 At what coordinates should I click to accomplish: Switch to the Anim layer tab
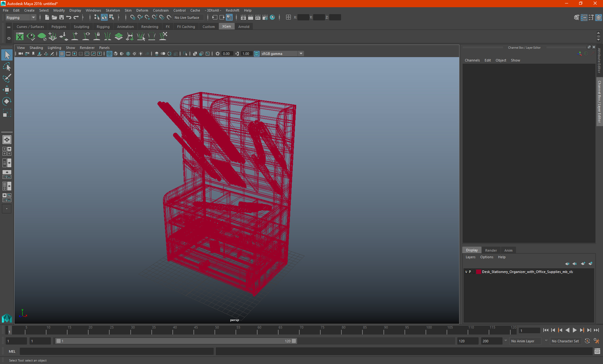pos(508,250)
